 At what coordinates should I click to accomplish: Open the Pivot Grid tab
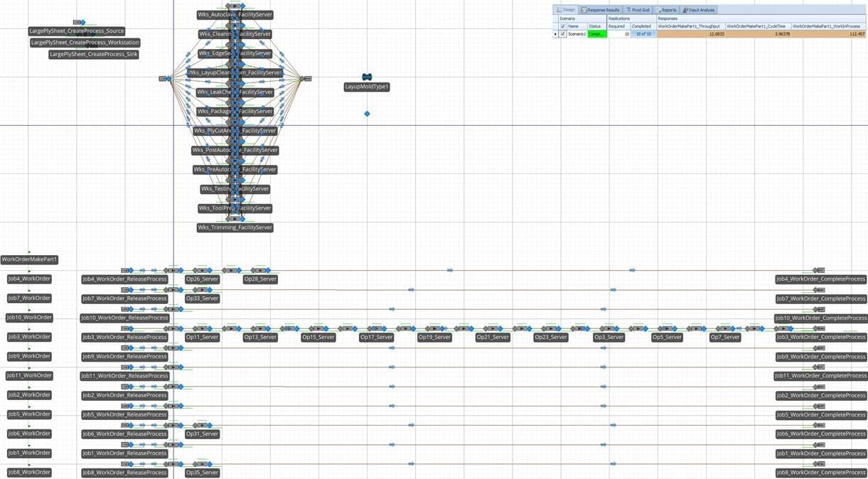[638, 10]
